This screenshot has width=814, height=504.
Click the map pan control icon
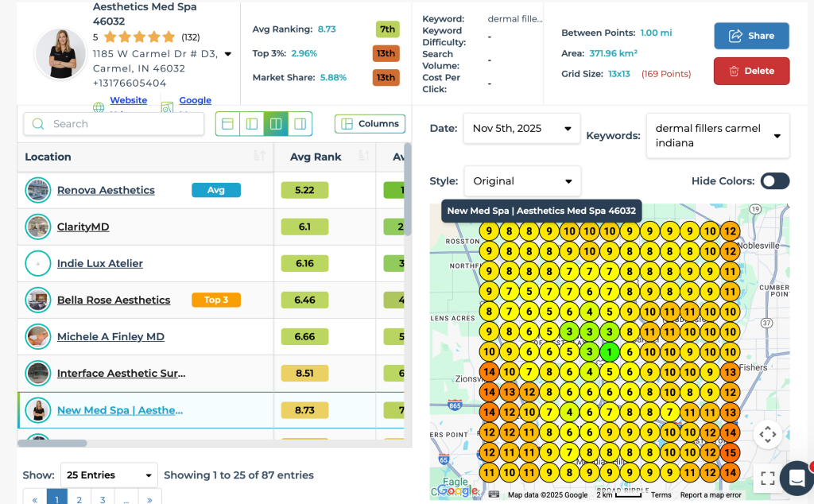[x=768, y=435]
